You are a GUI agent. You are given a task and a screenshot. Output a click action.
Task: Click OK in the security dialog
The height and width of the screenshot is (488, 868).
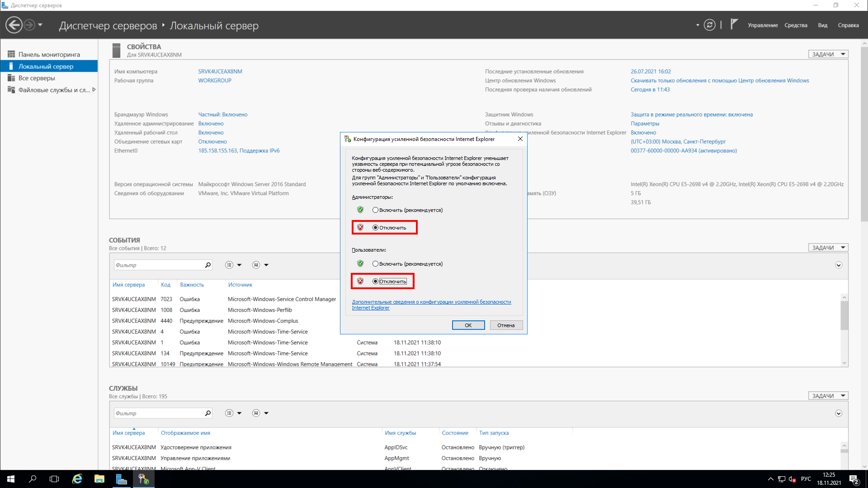468,325
